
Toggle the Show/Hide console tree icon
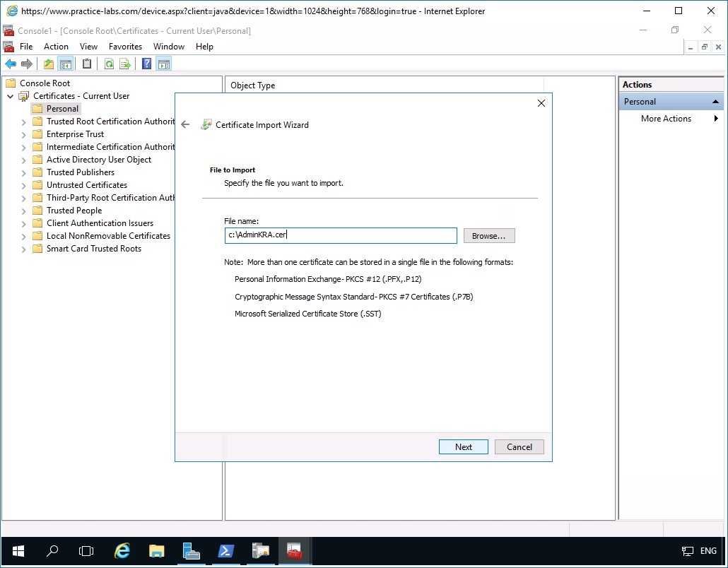(66, 64)
